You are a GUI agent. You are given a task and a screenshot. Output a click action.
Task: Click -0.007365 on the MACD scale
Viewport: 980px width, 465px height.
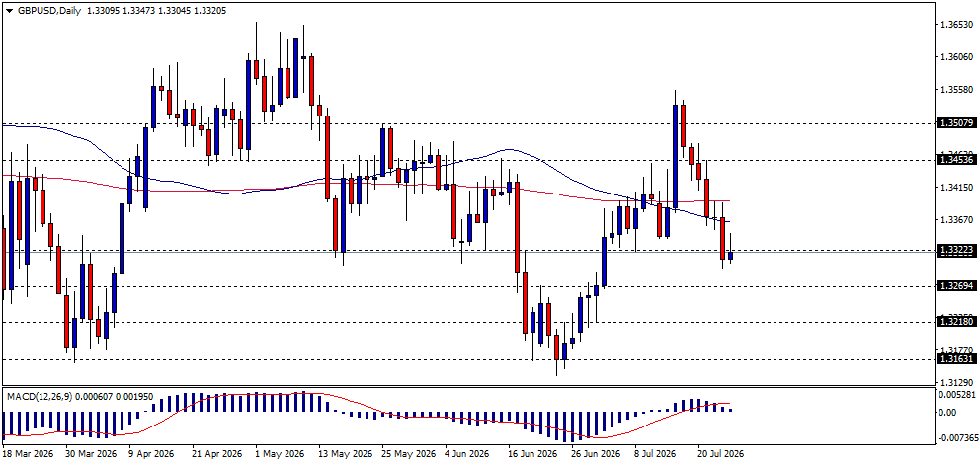(957, 437)
